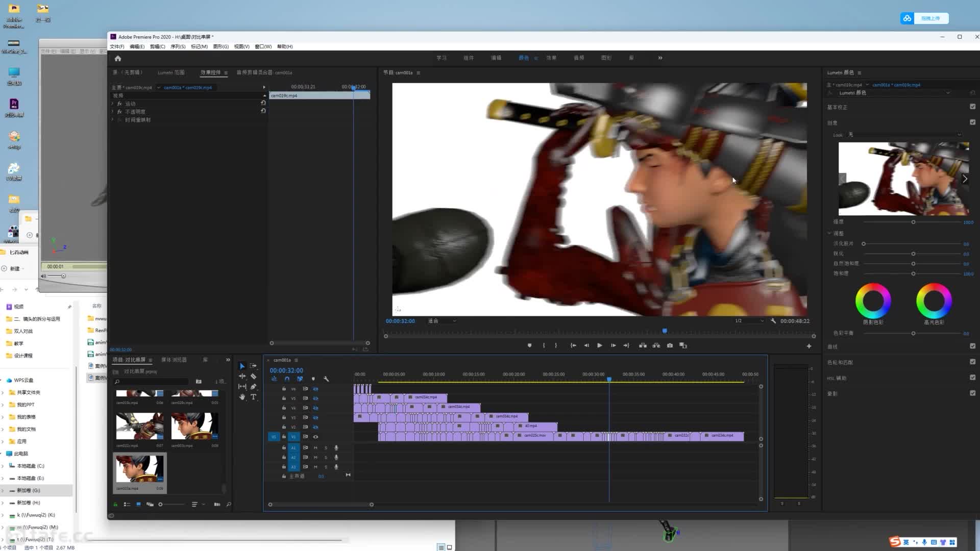Screen dimensions: 980x551
Task: Solo audio track A2
Action: (326, 458)
